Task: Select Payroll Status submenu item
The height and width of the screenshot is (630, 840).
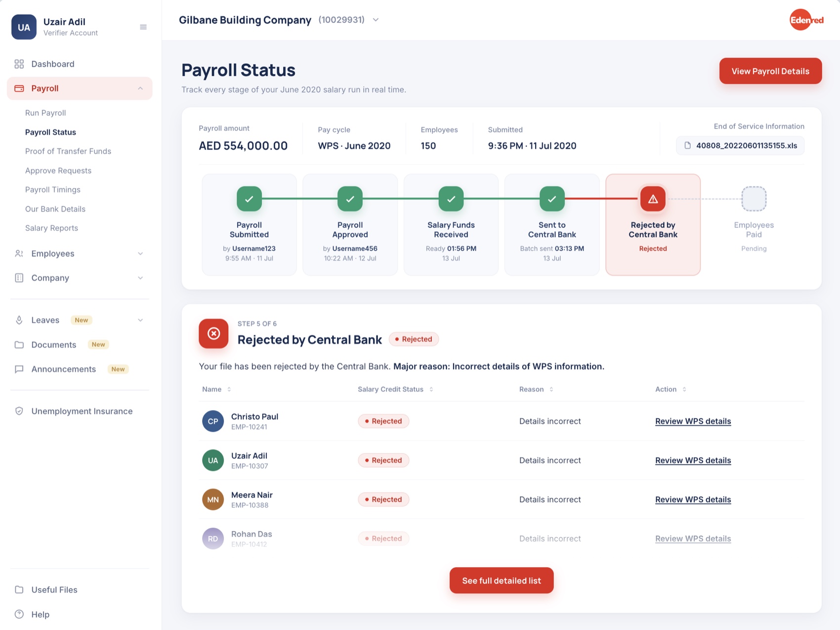Action: 50,132
